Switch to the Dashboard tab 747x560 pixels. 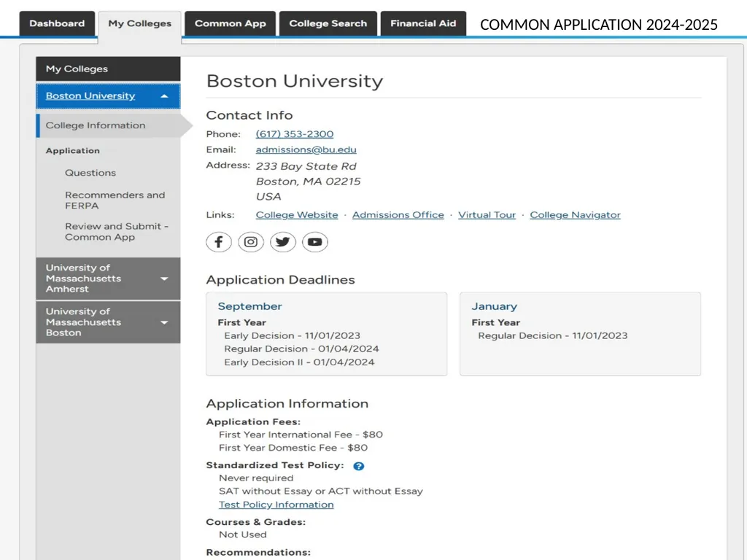[57, 23]
